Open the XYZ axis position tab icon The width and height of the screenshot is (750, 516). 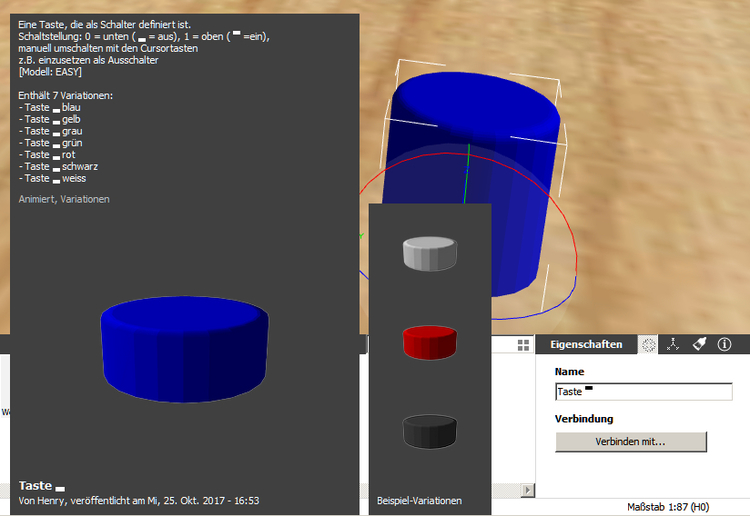click(673, 344)
